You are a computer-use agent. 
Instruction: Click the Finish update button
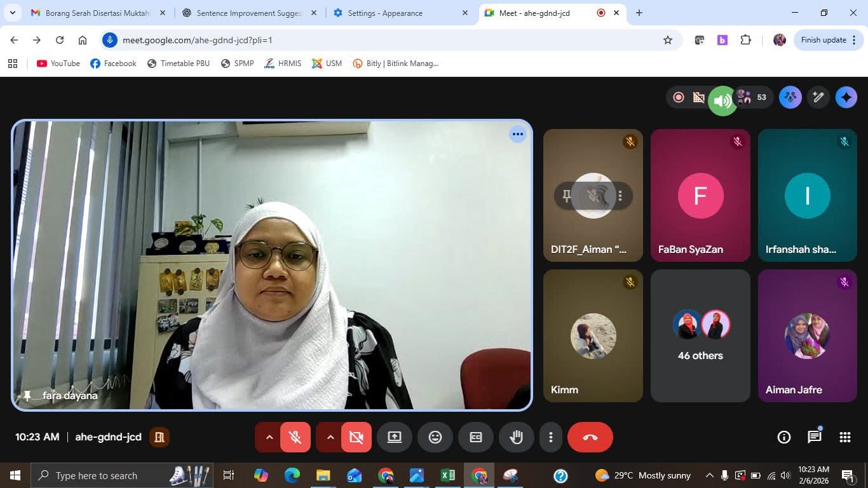coord(823,40)
